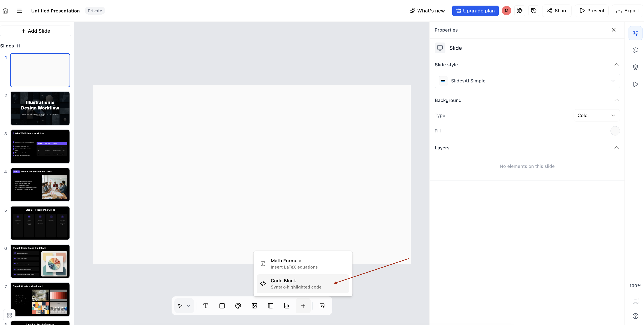644x325 pixels.
Task: Click the bug report icon
Action: 520,11
